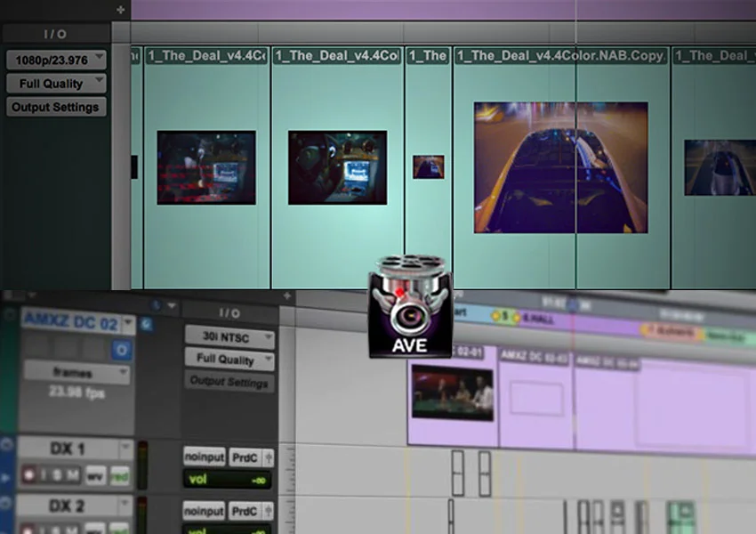The width and height of the screenshot is (756, 534).
Task: Open arrow menu beside round blue icon
Action: click(171, 306)
